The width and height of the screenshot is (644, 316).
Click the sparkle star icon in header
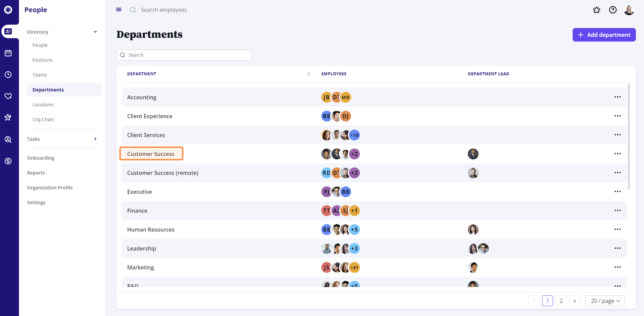(596, 10)
